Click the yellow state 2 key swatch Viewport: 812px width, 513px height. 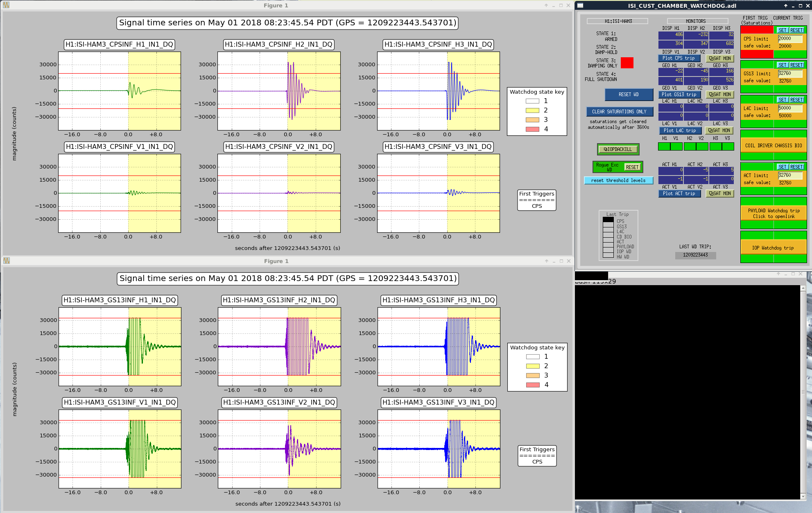532,110
